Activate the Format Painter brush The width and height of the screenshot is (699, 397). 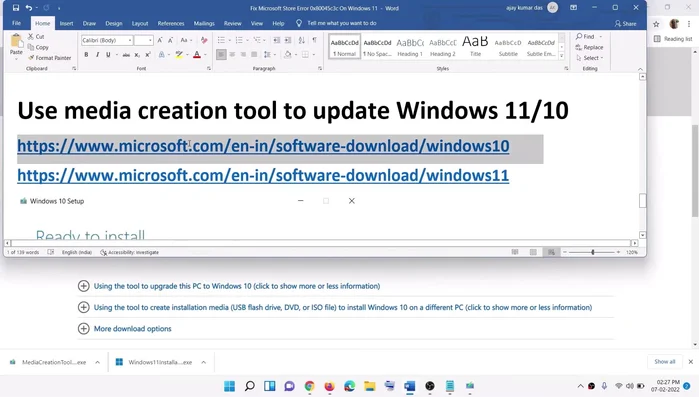pos(49,58)
